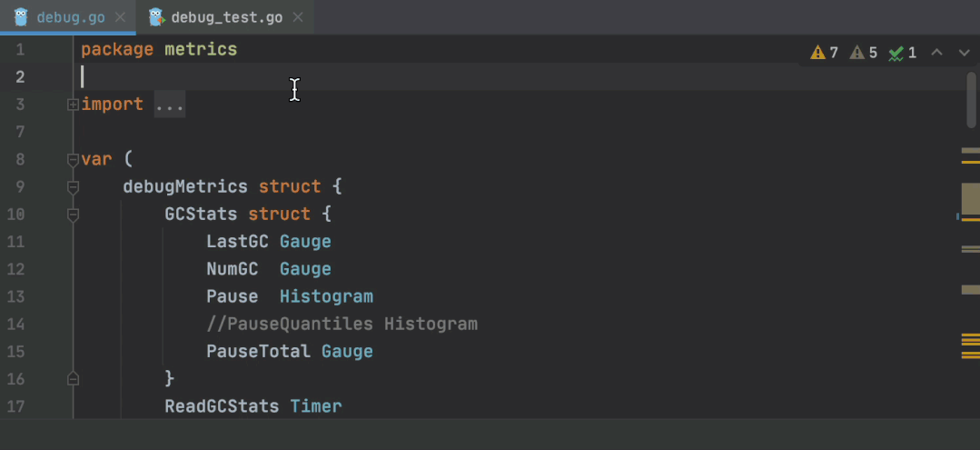Click the fold end marker at line 16

[73, 378]
